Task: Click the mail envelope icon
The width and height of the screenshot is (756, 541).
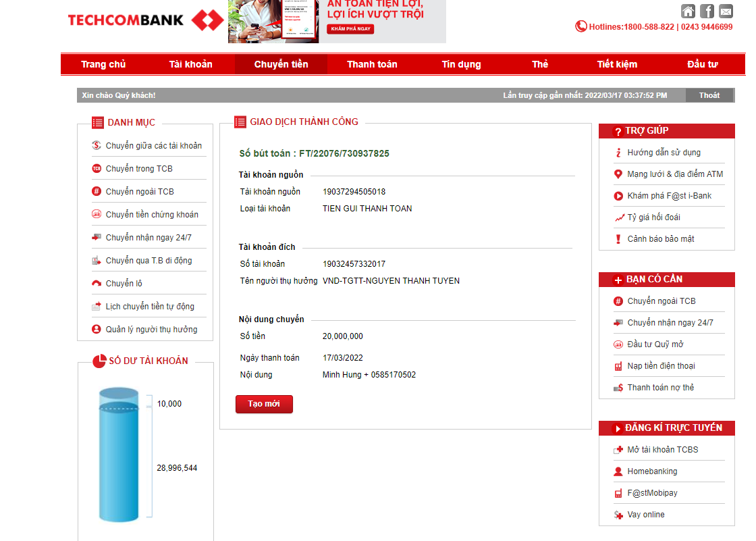Action: pos(726,11)
